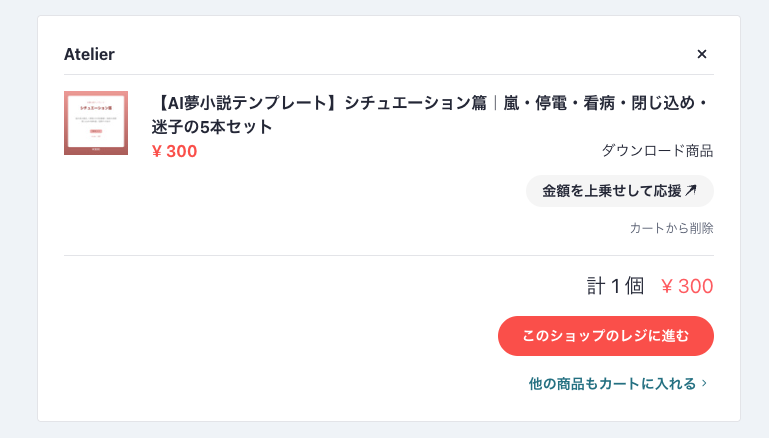Click the 迷子の5本セット line of the title
The image size is (769, 438).
pyautogui.click(x=212, y=128)
